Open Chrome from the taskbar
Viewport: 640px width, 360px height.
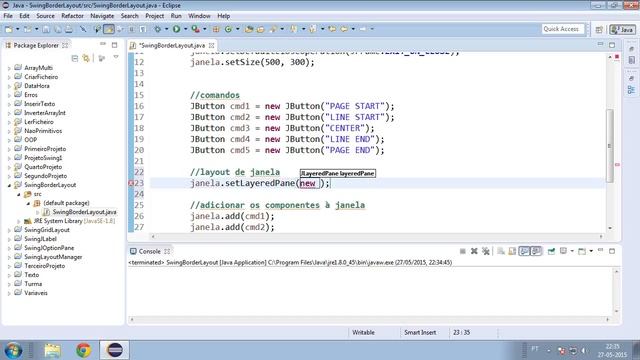click(83, 350)
